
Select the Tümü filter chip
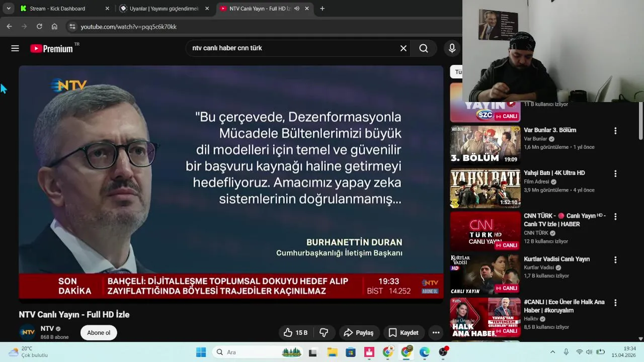click(457, 72)
